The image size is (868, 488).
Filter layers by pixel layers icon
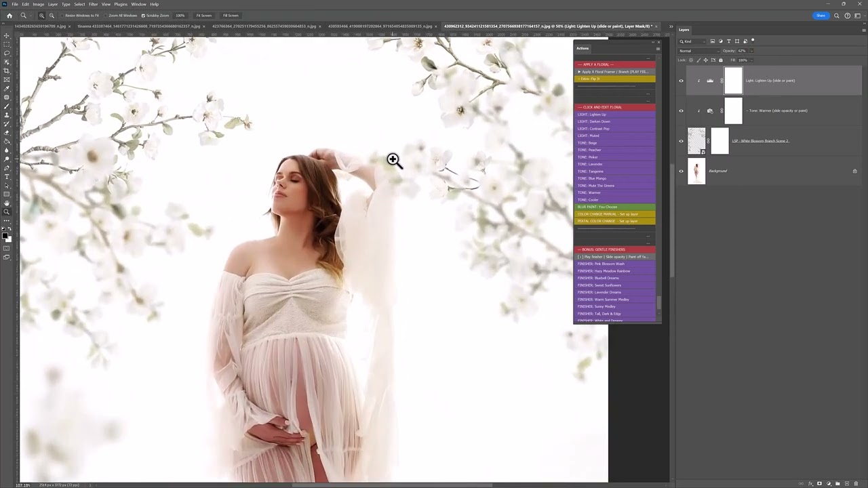point(712,41)
